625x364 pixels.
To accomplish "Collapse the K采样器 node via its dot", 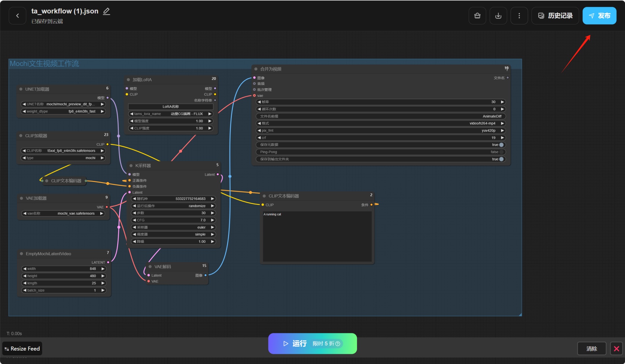I will tap(131, 165).
